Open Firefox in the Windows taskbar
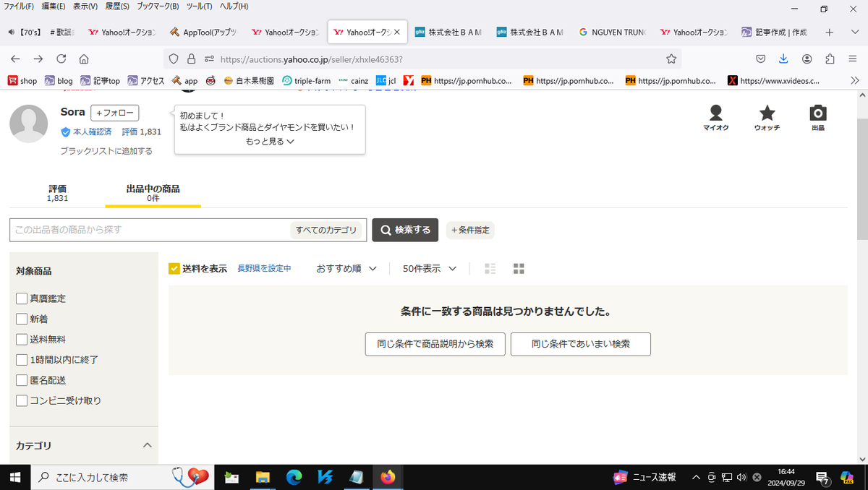This screenshot has height=490, width=868. point(388,477)
